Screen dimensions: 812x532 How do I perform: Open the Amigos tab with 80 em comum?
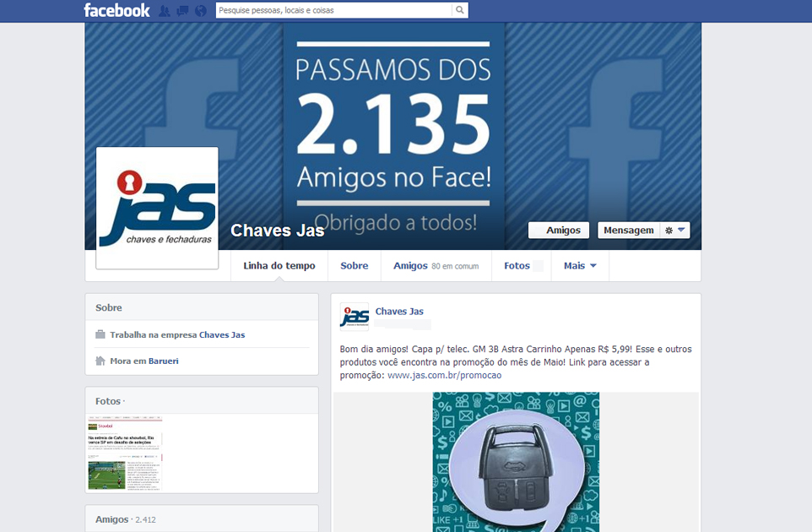pos(436,266)
